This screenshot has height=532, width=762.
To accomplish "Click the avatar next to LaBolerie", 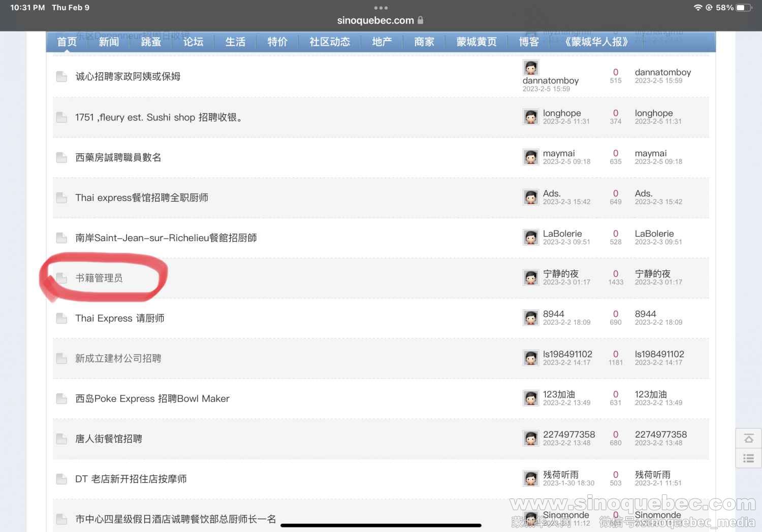I will coord(531,237).
